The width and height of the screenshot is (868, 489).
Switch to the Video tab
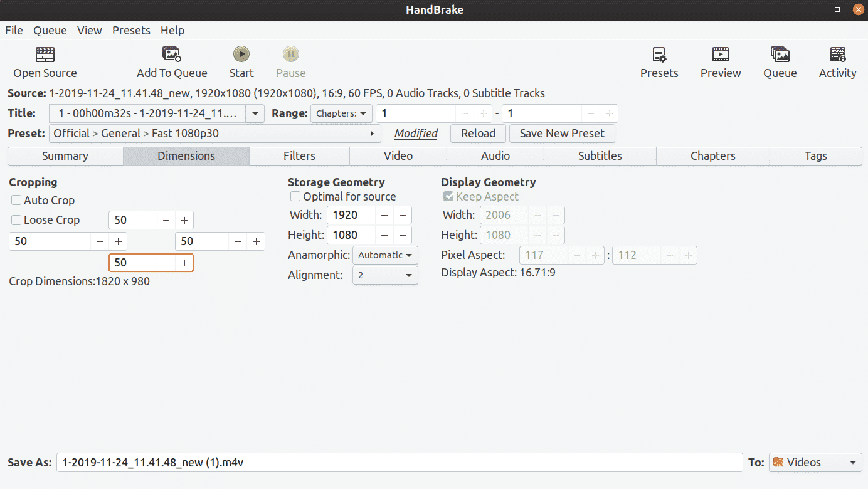[398, 156]
